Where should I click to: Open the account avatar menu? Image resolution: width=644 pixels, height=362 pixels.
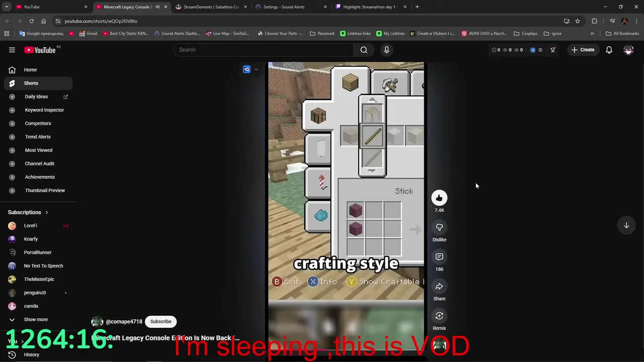(628, 50)
